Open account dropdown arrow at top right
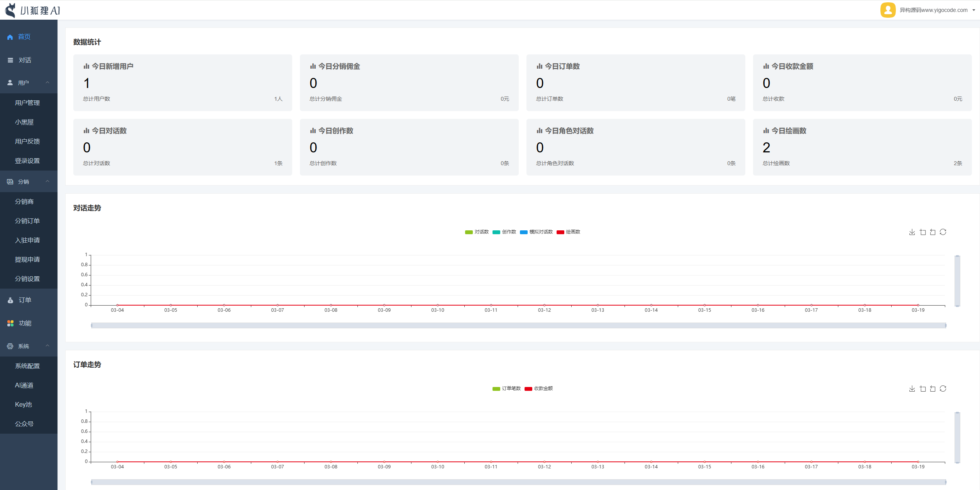This screenshot has height=490, width=980. tap(974, 10)
